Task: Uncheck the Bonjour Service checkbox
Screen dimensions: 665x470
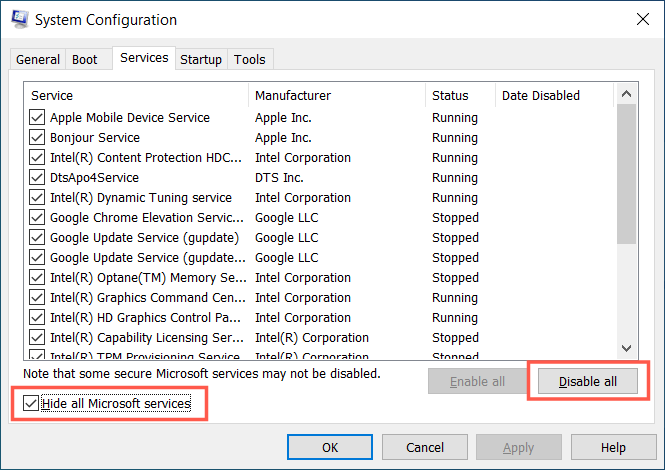Action: coord(38,138)
